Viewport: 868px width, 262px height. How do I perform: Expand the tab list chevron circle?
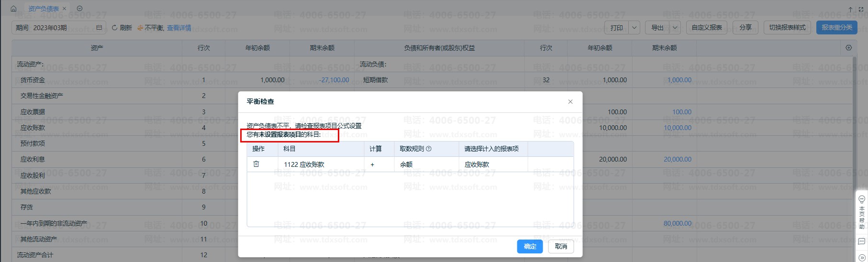click(79, 9)
